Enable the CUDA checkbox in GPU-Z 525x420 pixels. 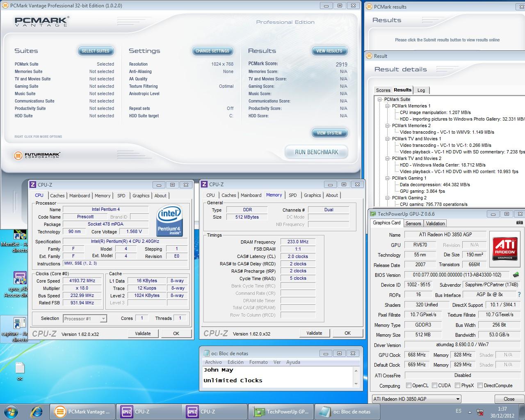(x=434, y=386)
